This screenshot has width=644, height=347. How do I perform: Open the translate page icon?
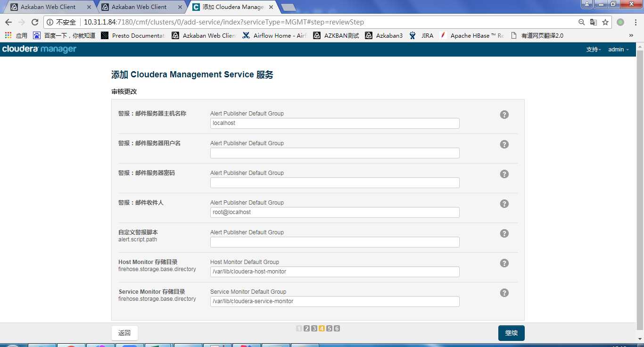pos(594,22)
